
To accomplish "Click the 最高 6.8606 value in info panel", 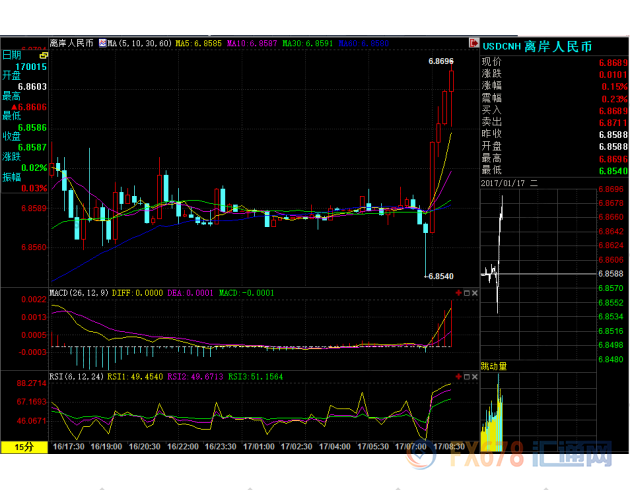I will point(29,107).
